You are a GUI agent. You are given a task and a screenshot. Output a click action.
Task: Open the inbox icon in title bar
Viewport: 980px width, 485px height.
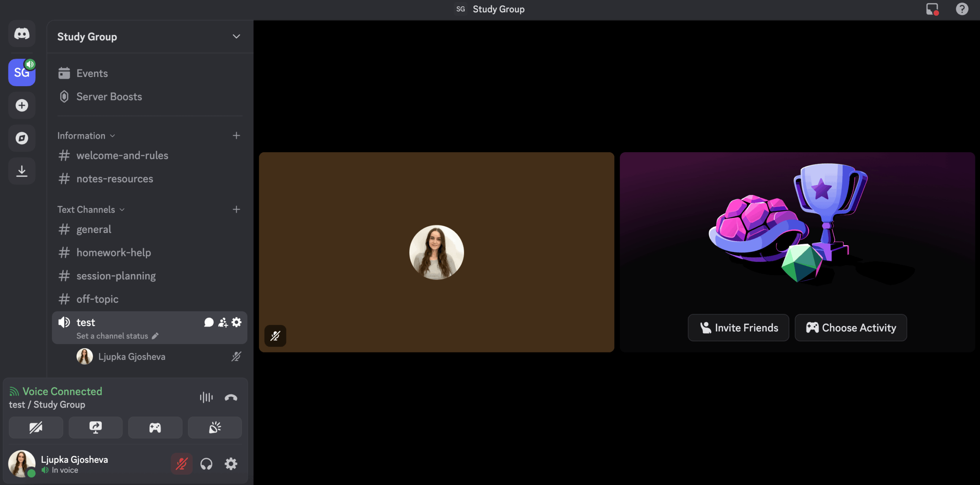pos(932,9)
